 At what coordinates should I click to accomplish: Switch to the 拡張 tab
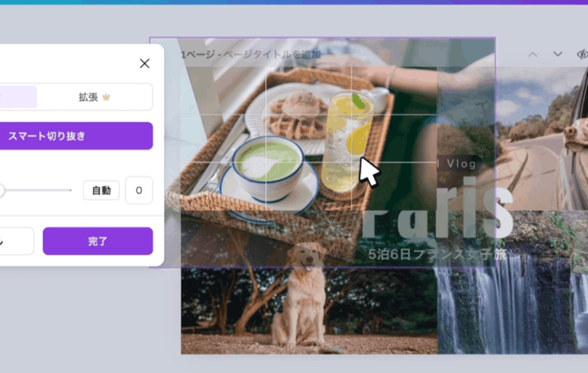(x=95, y=97)
